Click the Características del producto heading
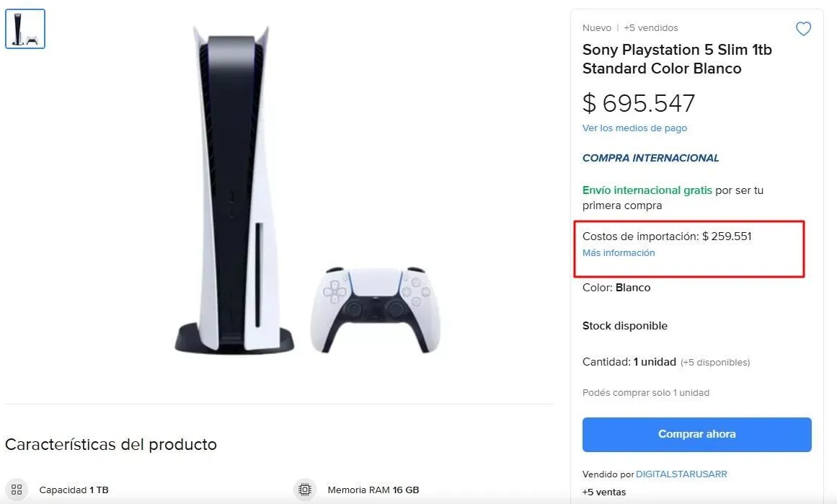The width and height of the screenshot is (837, 504). (111, 445)
